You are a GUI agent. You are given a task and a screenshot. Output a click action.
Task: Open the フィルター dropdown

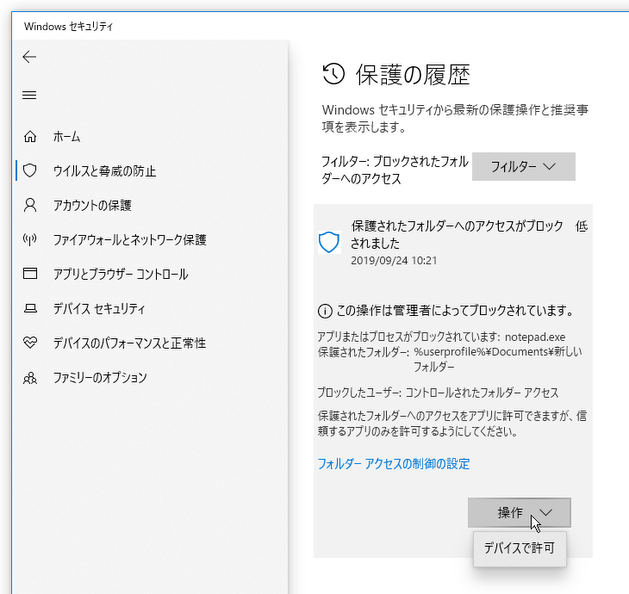click(x=523, y=166)
